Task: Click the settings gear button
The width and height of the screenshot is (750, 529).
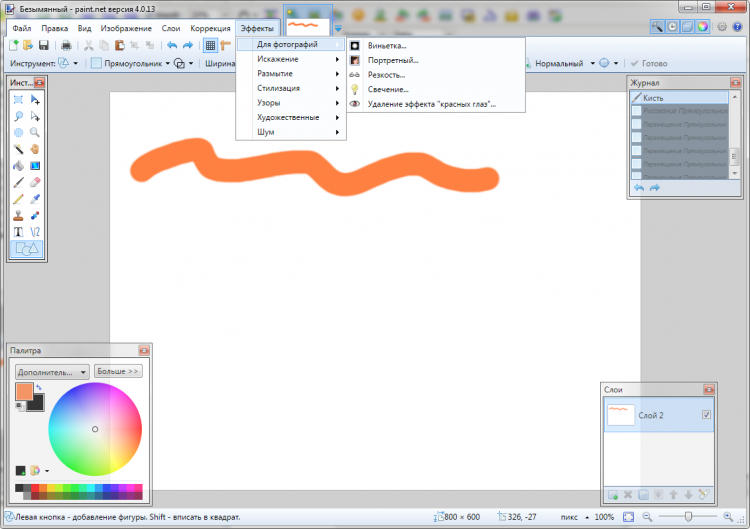Action: pyautogui.click(x=722, y=27)
